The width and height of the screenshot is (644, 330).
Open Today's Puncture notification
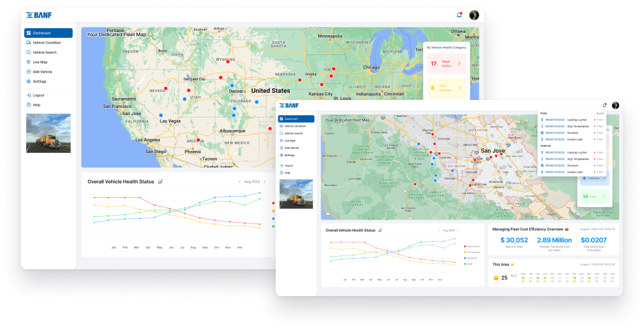(572, 133)
